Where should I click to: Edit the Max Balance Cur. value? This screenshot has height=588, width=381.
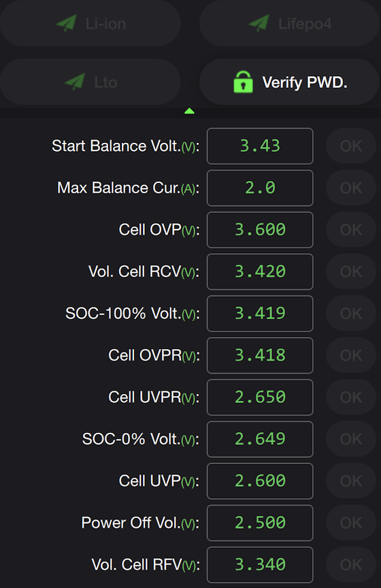point(260,188)
